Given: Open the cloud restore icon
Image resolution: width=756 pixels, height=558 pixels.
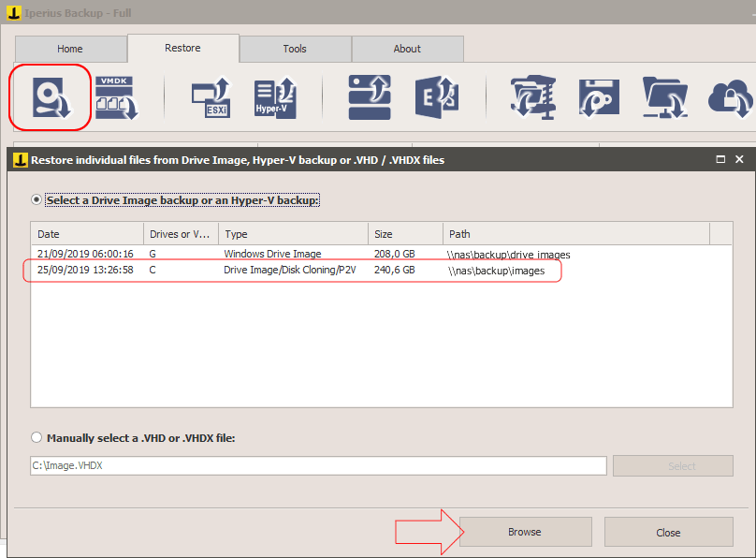Looking at the screenshot, I should 731,98.
